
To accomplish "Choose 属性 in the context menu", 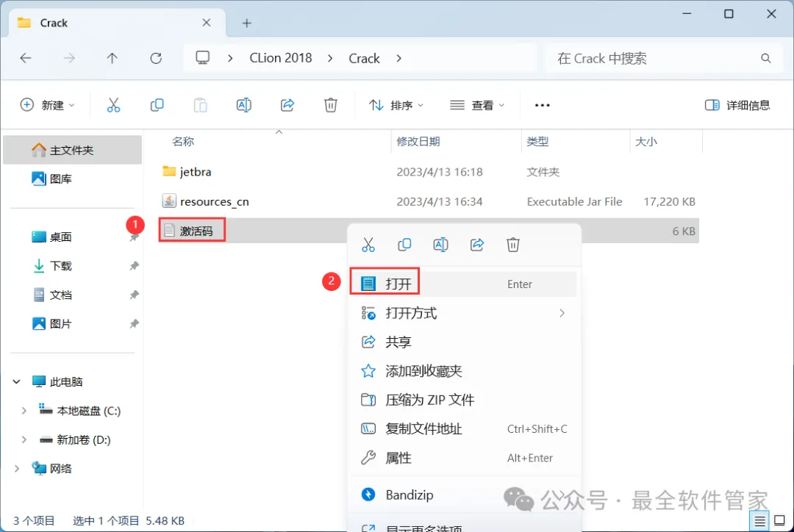I will [464, 458].
